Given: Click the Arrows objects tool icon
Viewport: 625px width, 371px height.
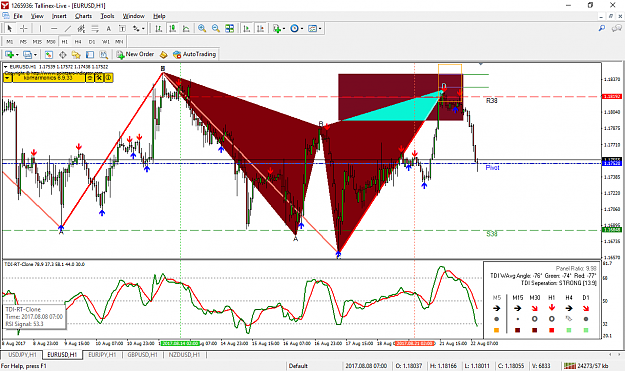Looking at the screenshot, I should click(x=136, y=28).
